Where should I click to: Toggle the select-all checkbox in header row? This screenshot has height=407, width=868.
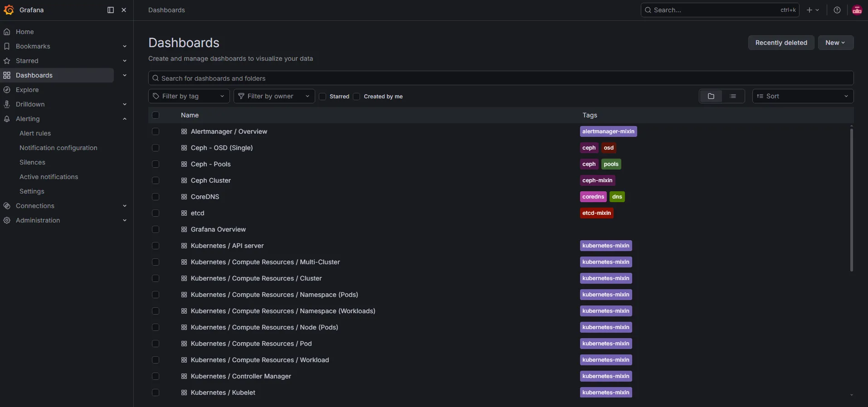(156, 115)
